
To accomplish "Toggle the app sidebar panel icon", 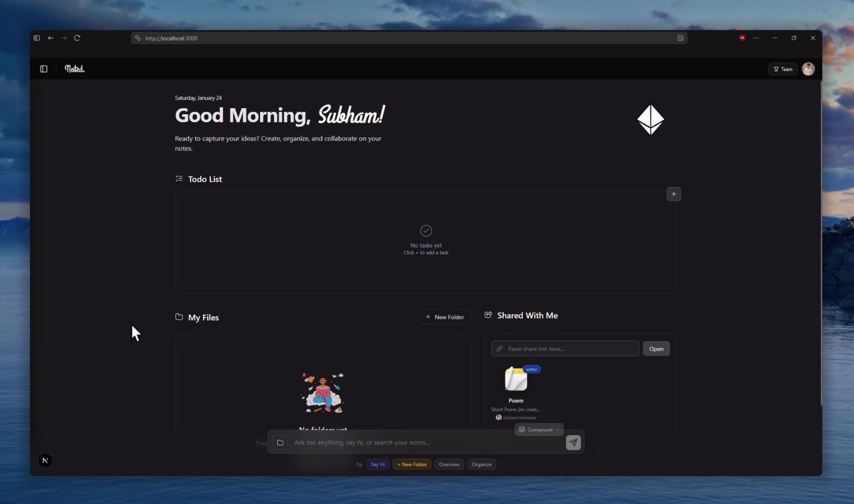I will 44,69.
